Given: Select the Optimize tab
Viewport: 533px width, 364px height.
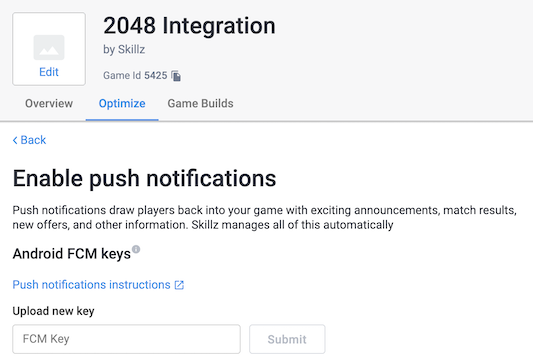Looking at the screenshot, I should 122,103.
